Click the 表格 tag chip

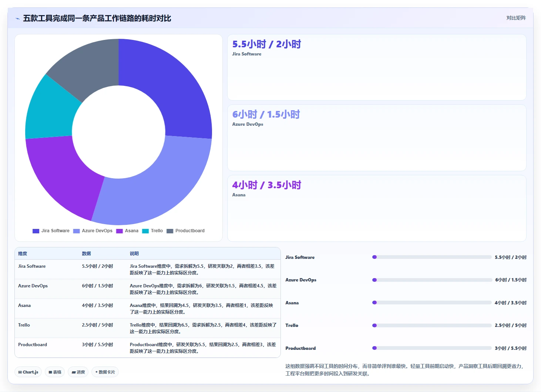[x=55, y=372]
